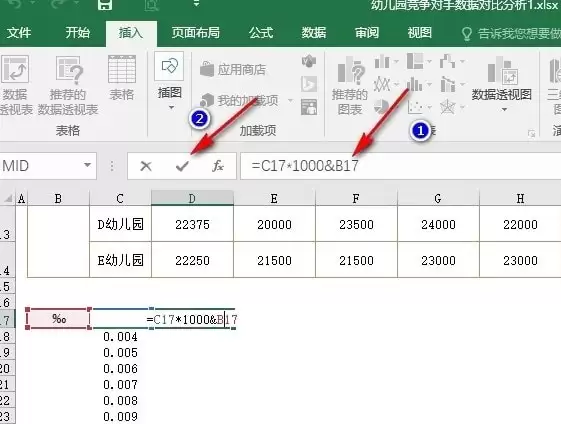
Task: Open the Insert Function fx dialog
Action: (x=218, y=166)
